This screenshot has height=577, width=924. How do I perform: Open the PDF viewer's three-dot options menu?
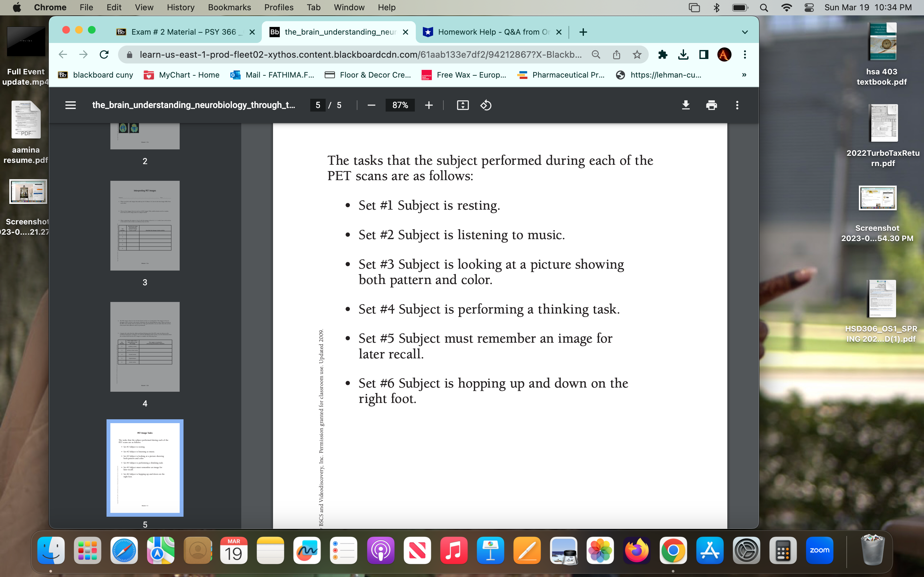click(x=737, y=105)
